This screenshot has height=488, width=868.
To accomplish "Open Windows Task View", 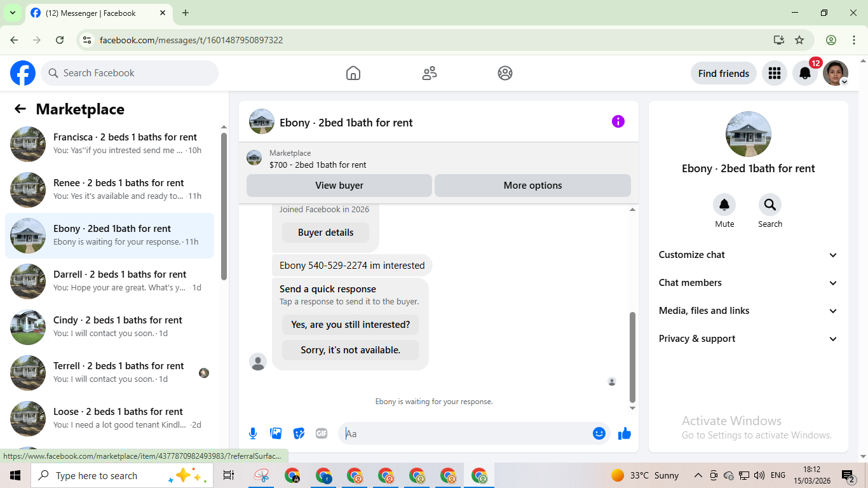I will [x=229, y=475].
